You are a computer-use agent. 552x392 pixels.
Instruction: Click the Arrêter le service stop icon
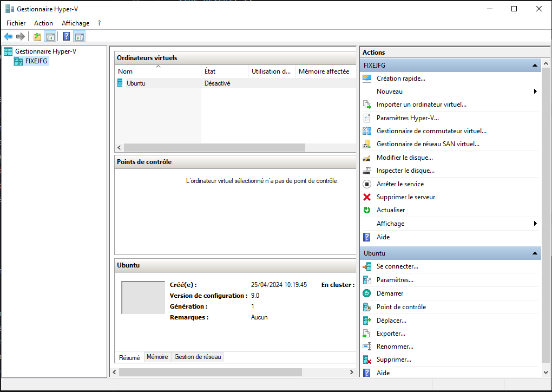367,184
